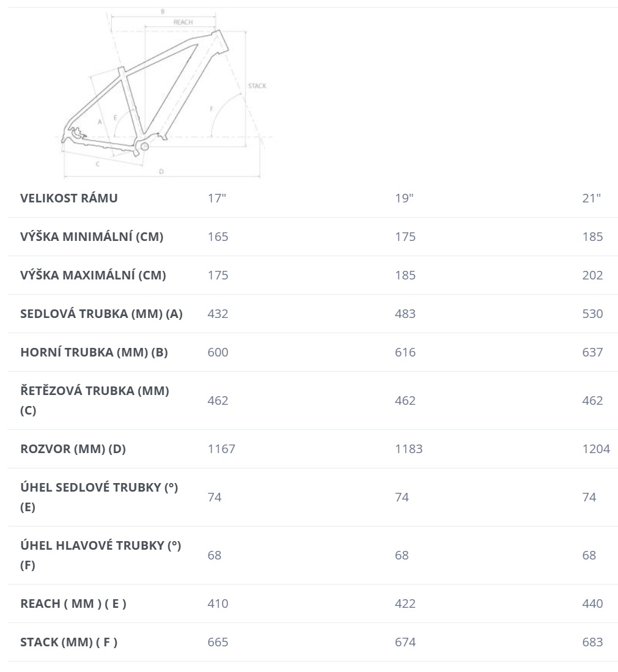Click the maximum height value 202
The height and width of the screenshot is (672, 618).
(x=593, y=275)
